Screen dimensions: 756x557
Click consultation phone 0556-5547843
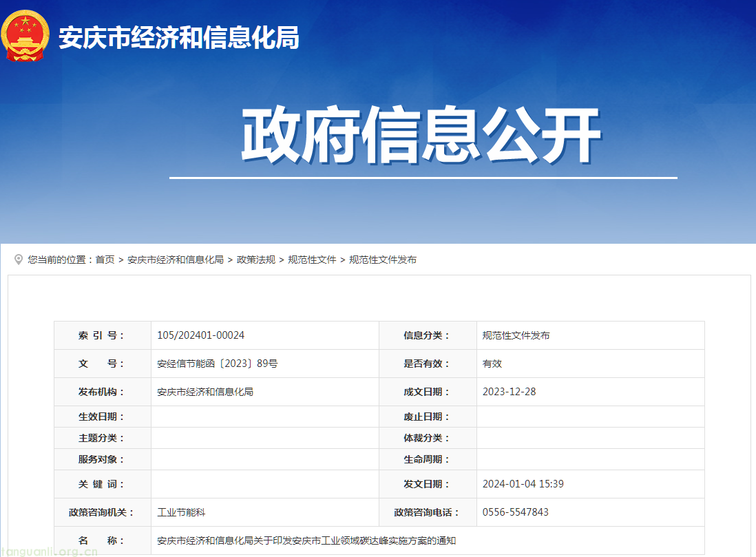click(516, 512)
